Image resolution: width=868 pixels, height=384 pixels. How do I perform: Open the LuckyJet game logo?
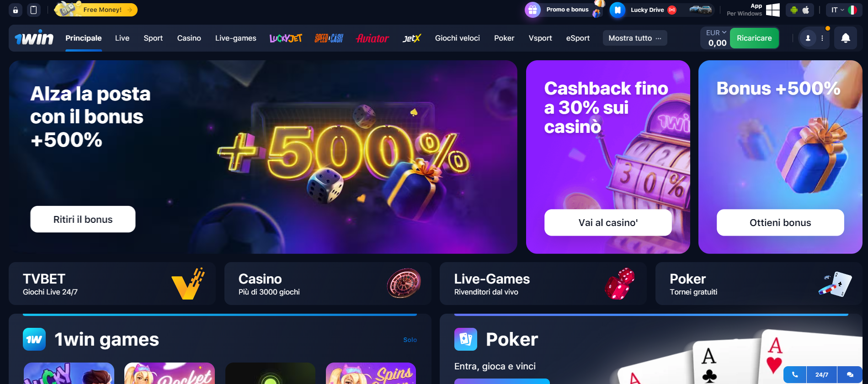(286, 38)
